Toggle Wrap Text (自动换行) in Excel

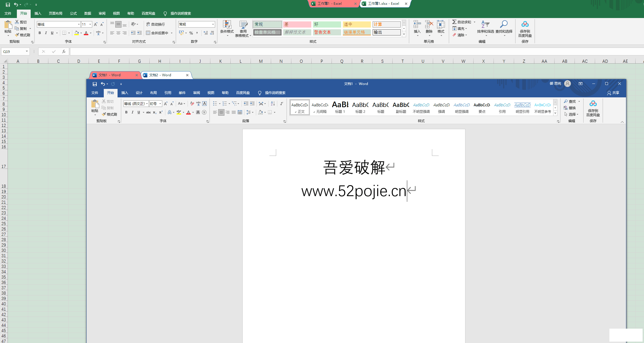156,24
